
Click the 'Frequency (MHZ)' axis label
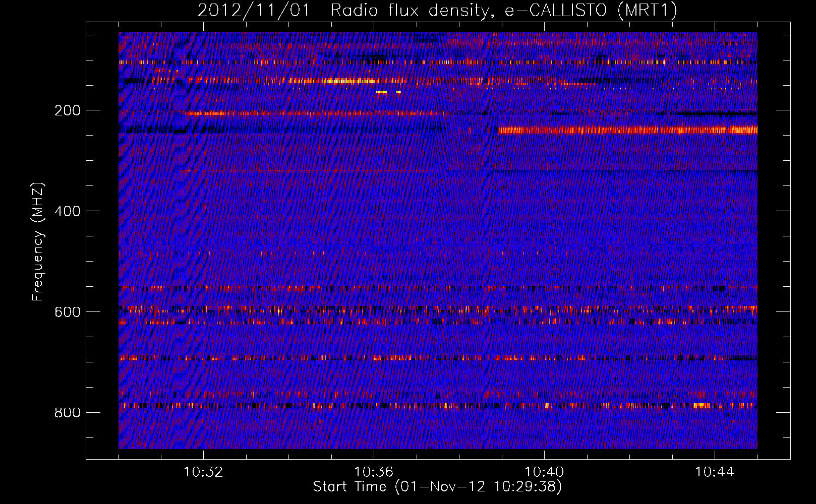pos(37,242)
